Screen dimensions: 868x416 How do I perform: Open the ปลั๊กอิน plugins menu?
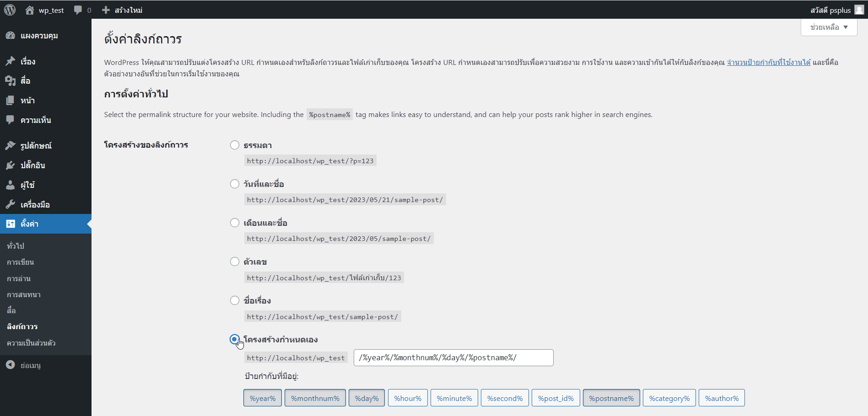(x=46, y=165)
